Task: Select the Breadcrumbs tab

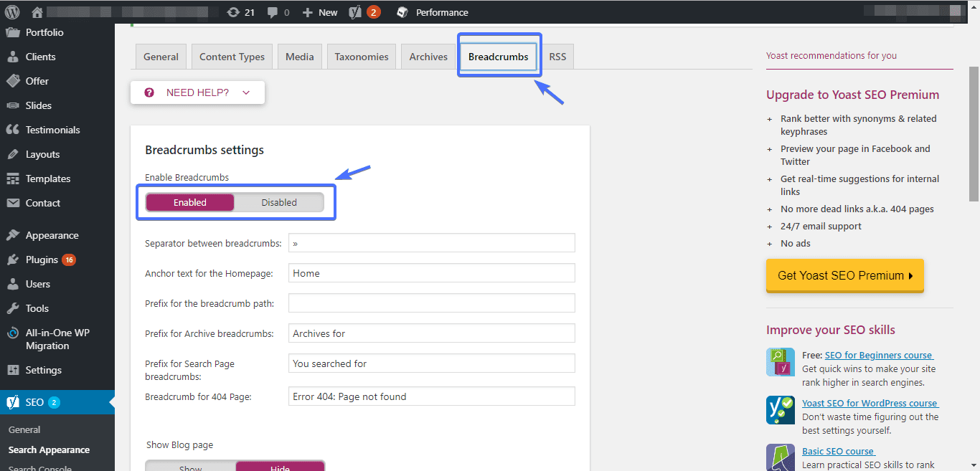Action: pyautogui.click(x=499, y=57)
